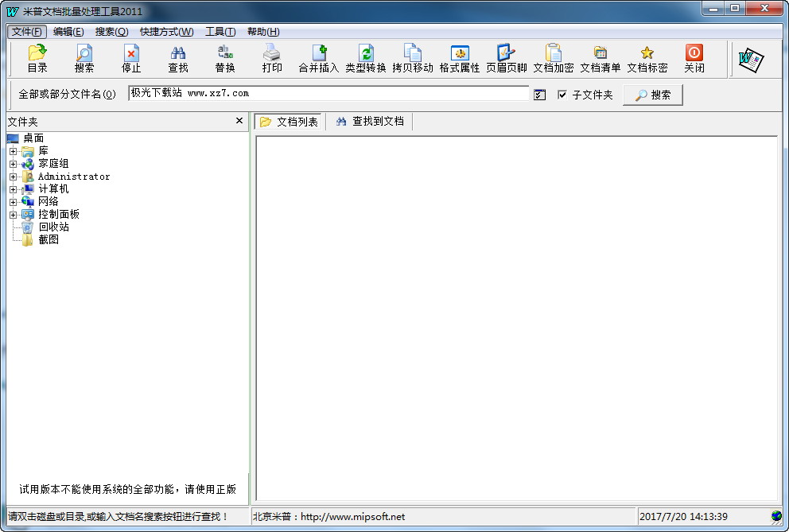Open the 快捷方式(W) menu
The width and height of the screenshot is (789, 532).
[x=166, y=32]
